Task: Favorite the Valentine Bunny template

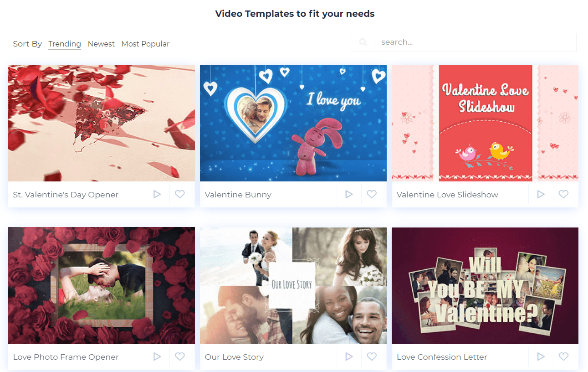Action: coord(372,194)
